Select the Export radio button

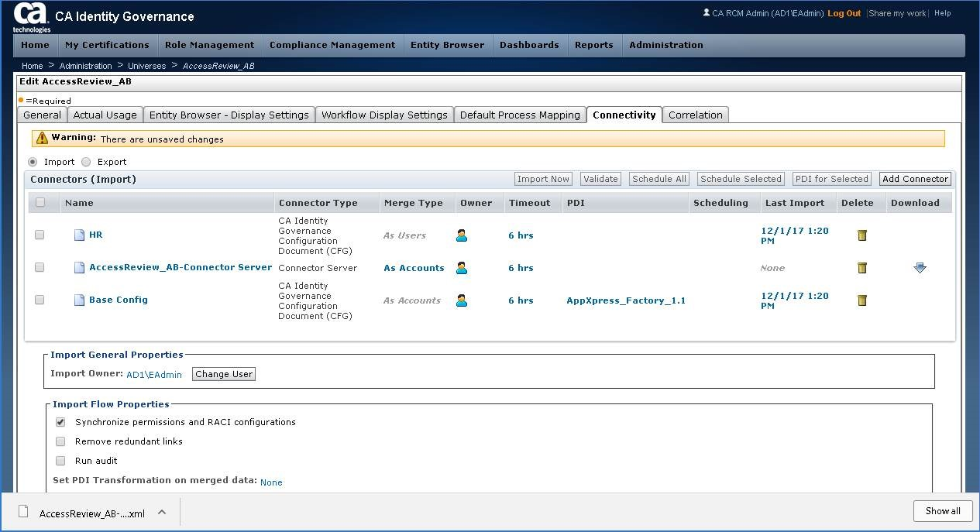pyautogui.click(x=86, y=162)
